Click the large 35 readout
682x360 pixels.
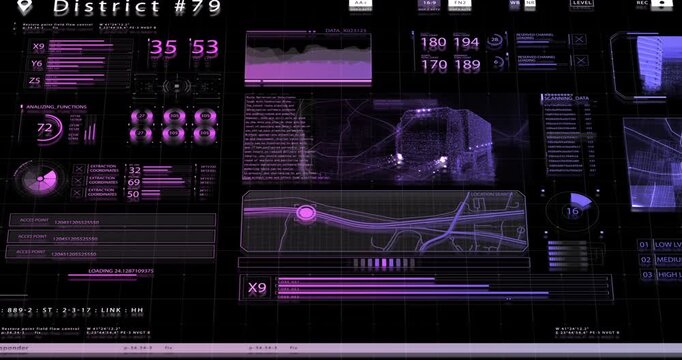pyautogui.click(x=164, y=47)
